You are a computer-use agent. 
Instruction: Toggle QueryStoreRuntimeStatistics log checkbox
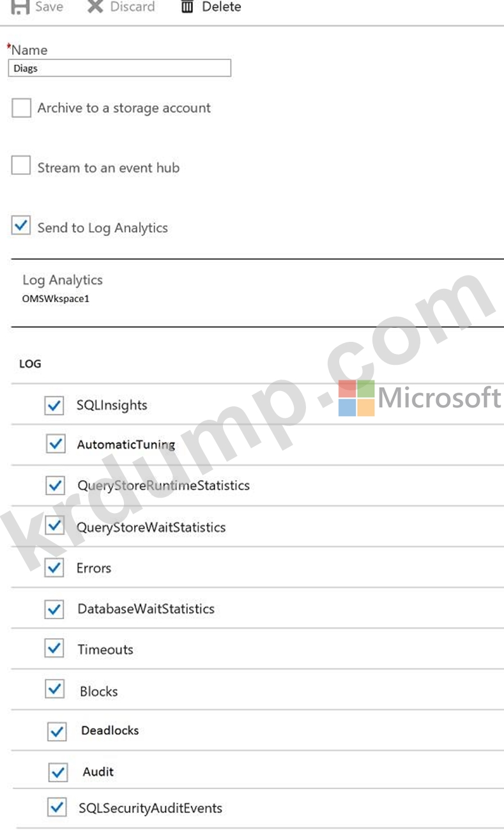click(56, 486)
